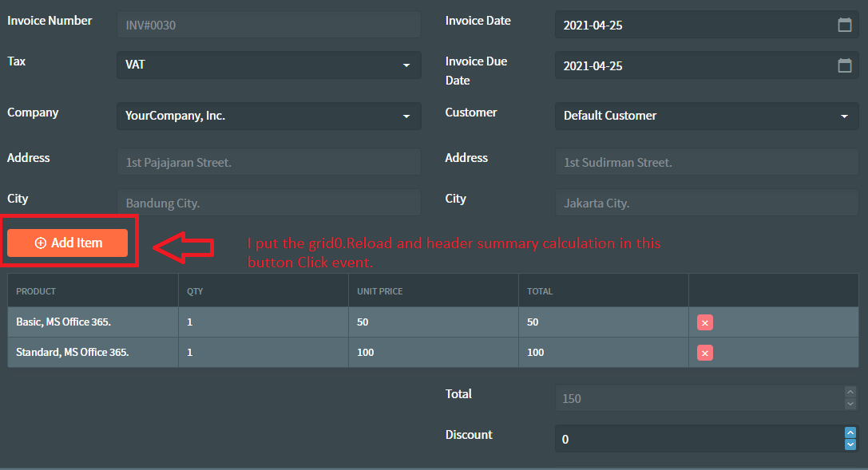Click the Add Item button

click(x=68, y=243)
